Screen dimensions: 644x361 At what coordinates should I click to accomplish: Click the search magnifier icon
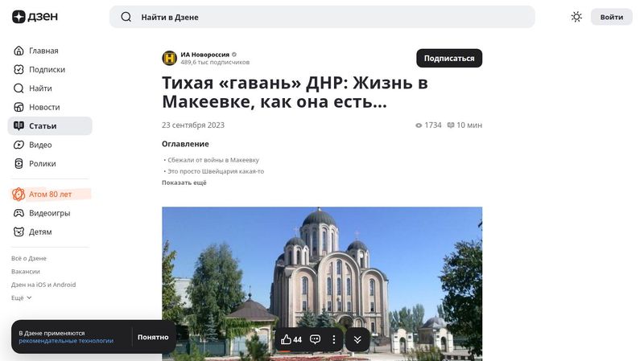(126, 17)
